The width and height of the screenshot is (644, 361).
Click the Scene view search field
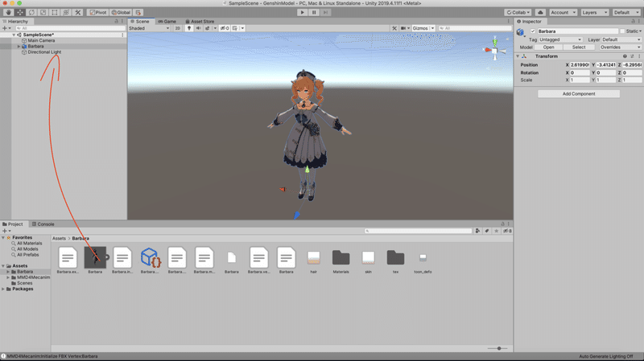[x=475, y=28]
